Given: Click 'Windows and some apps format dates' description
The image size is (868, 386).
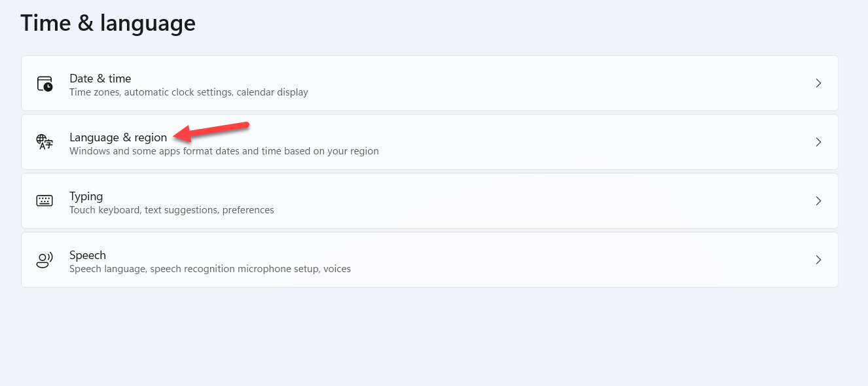Looking at the screenshot, I should pos(224,151).
